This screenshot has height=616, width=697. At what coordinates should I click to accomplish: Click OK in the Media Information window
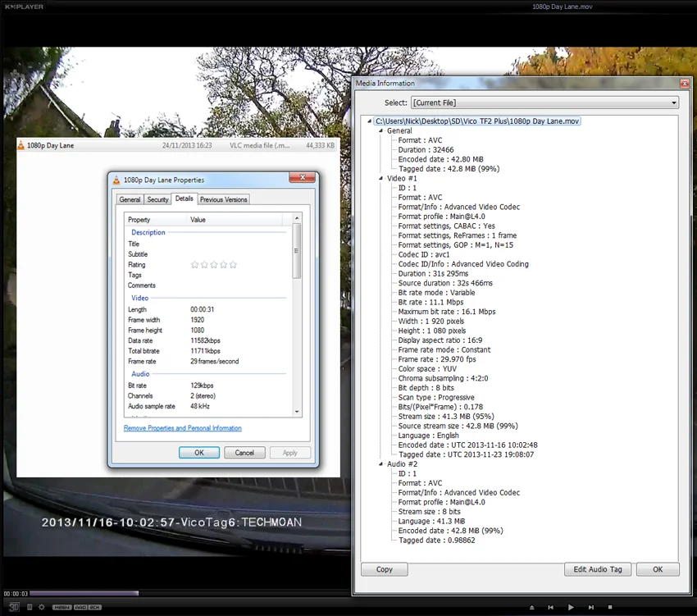coord(658,569)
